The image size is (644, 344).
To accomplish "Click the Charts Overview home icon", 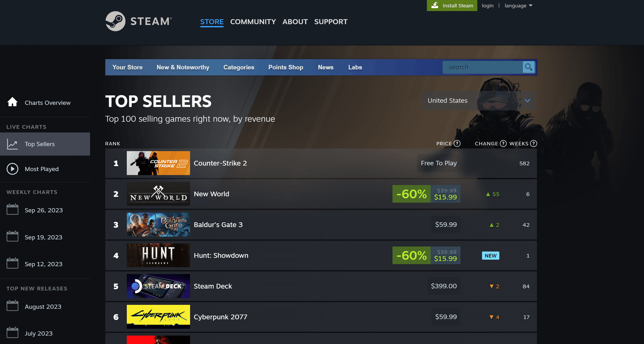I will coord(12,102).
